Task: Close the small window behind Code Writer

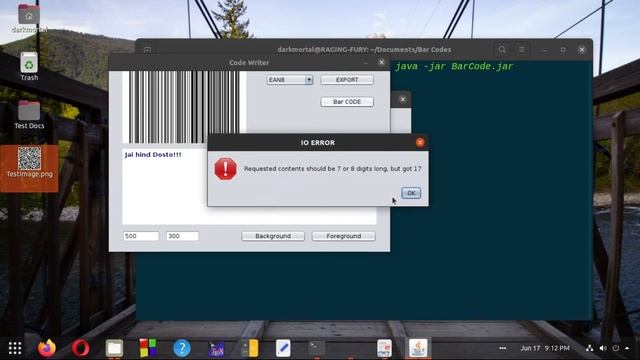Action: point(402,99)
